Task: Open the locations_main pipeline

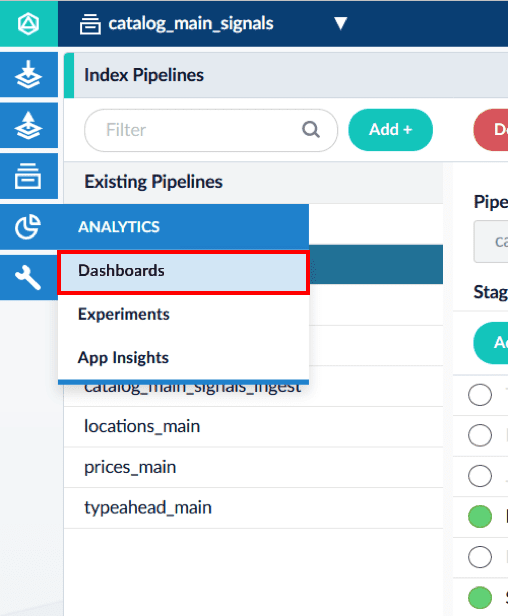Action: 253,427
